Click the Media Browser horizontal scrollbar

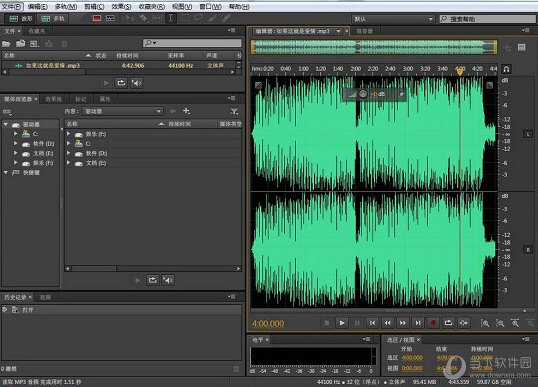click(x=153, y=268)
